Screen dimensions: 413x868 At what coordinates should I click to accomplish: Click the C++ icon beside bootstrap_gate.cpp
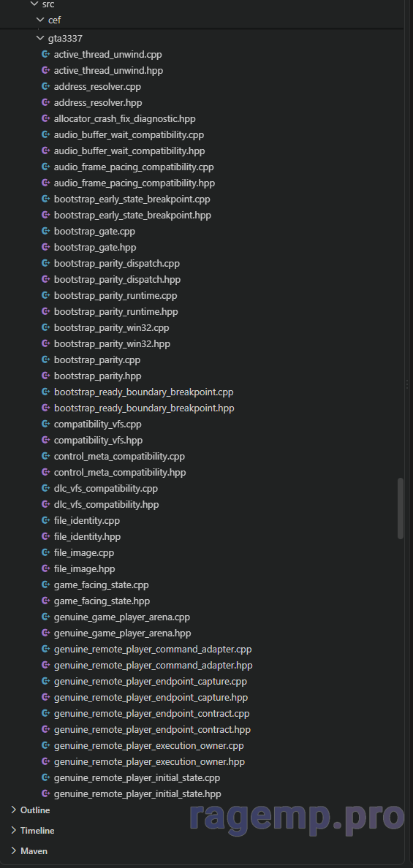(x=46, y=231)
